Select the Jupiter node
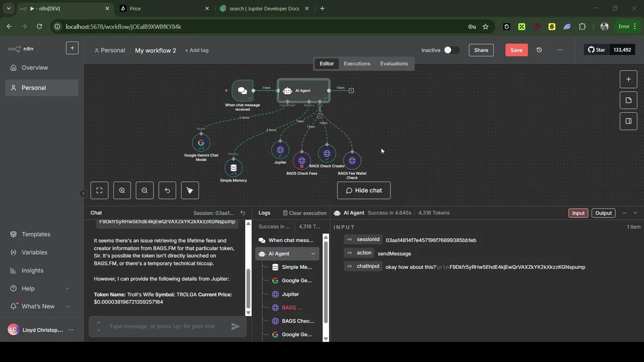The image size is (644, 362). (280, 150)
